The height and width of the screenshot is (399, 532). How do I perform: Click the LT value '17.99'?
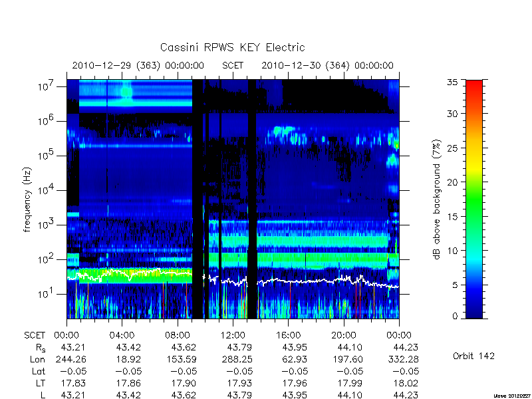[350, 383]
